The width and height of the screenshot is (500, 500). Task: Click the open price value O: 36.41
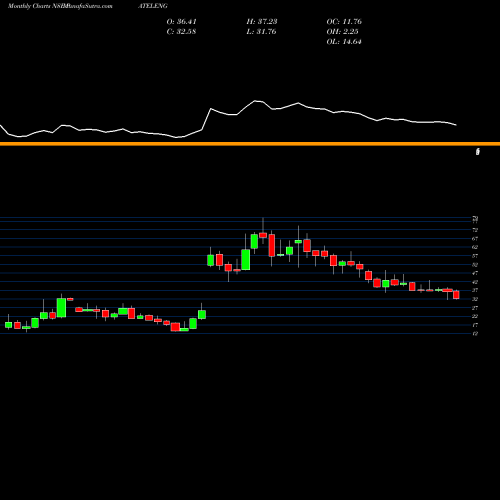click(x=182, y=22)
